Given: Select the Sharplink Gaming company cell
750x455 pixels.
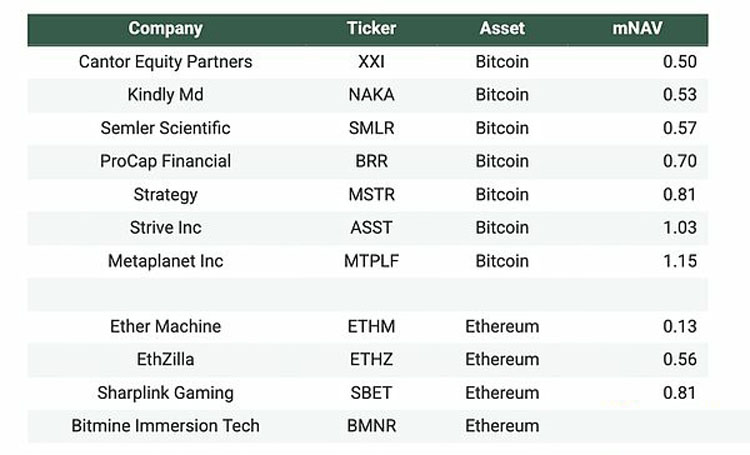Looking at the screenshot, I should (165, 392).
